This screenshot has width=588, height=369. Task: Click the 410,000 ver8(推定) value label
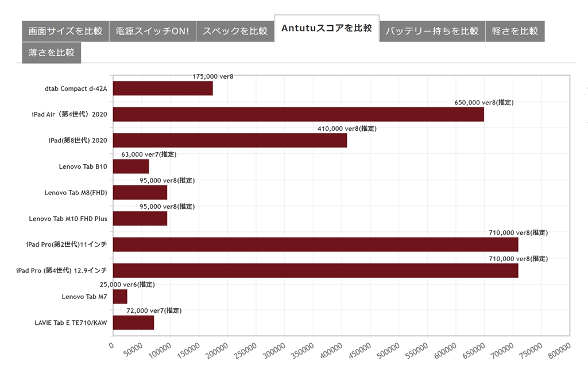tap(347, 129)
